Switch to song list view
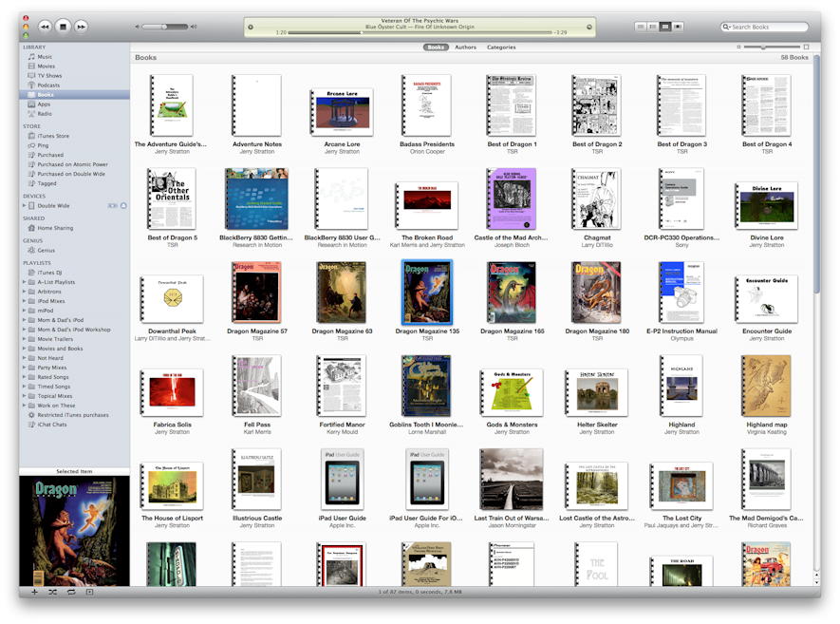The width and height of the screenshot is (840, 624). pyautogui.click(x=641, y=27)
